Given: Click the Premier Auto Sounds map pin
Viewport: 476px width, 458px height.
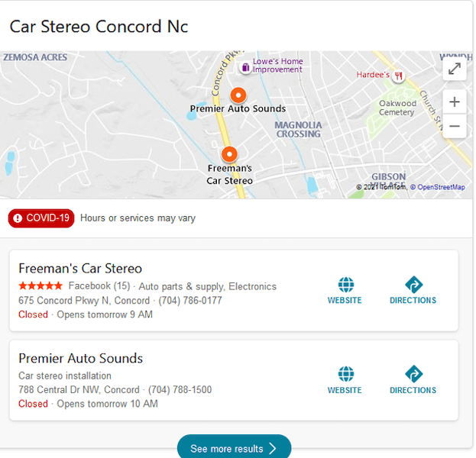Looking at the screenshot, I should pos(238,95).
